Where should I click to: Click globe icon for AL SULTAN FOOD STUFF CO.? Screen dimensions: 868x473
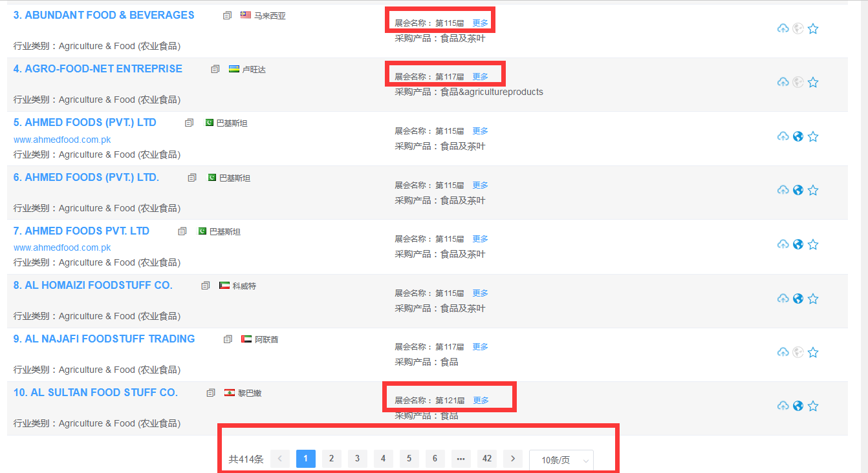point(798,406)
